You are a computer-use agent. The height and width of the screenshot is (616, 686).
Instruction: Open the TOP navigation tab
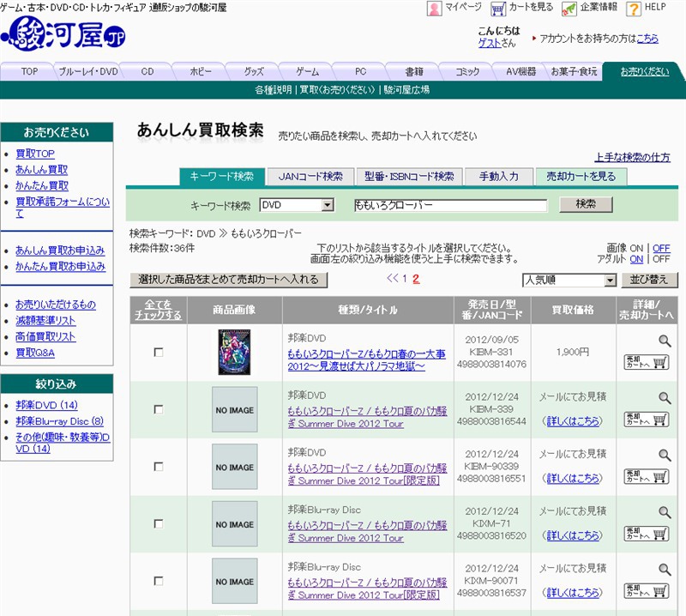29,71
